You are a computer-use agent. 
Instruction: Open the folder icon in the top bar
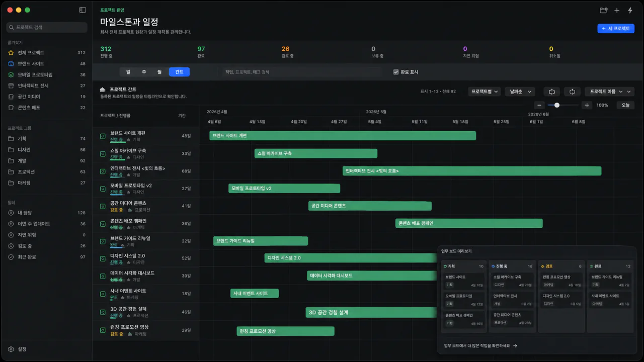click(604, 10)
